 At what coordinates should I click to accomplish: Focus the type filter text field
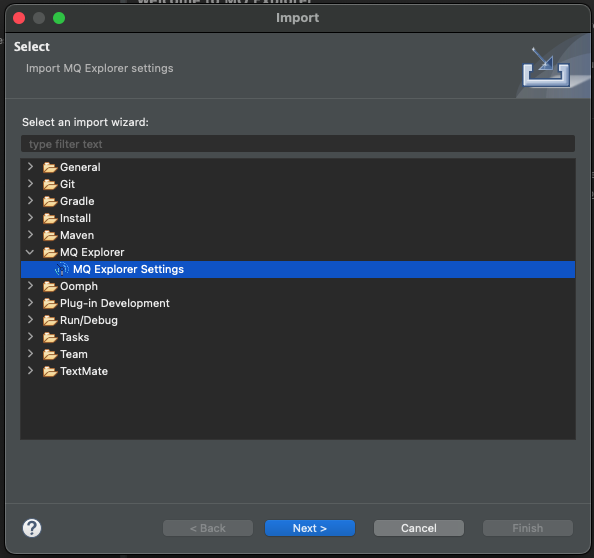(298, 144)
